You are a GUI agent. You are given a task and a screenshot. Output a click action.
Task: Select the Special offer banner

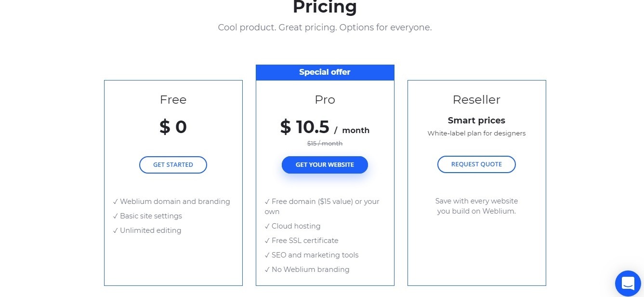coord(325,72)
